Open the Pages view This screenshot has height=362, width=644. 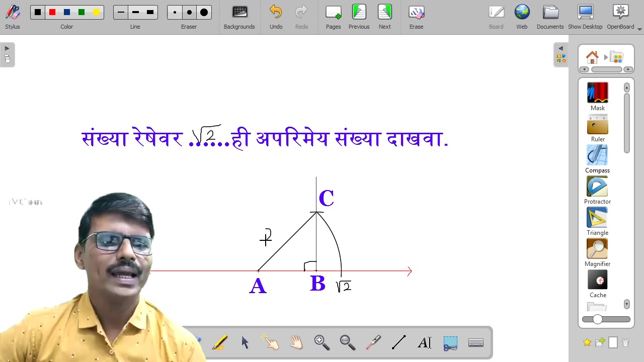(333, 17)
